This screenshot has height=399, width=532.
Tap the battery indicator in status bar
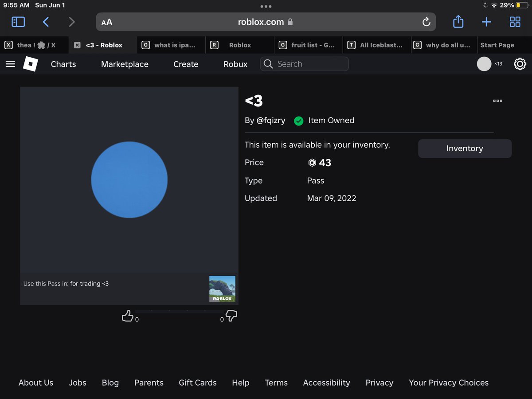(x=521, y=5)
